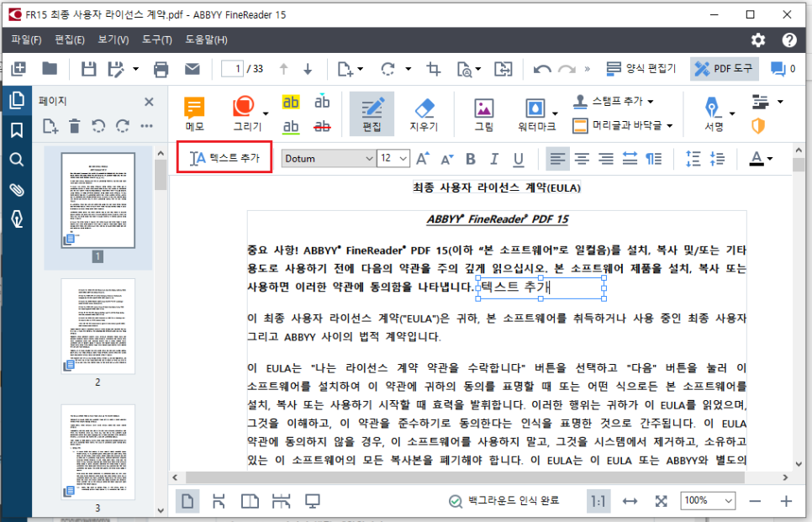This screenshot has width=812, height=522.
Task: Select the crop page tool
Action: pyautogui.click(x=434, y=68)
